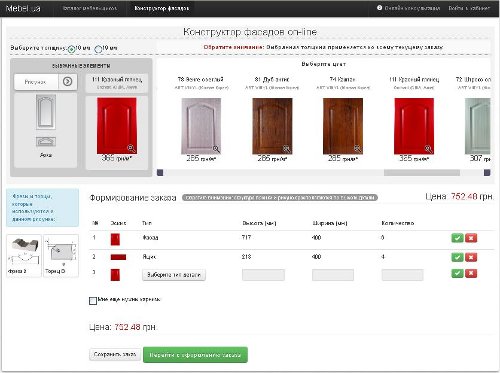Image resolution: width=500 pixels, height=373 pixels.
Task: Click the width 400 in the Фасад row
Action: click(316, 238)
